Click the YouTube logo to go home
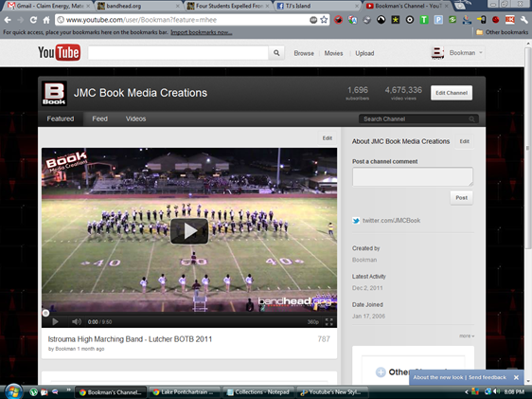The image size is (532, 399). click(59, 53)
